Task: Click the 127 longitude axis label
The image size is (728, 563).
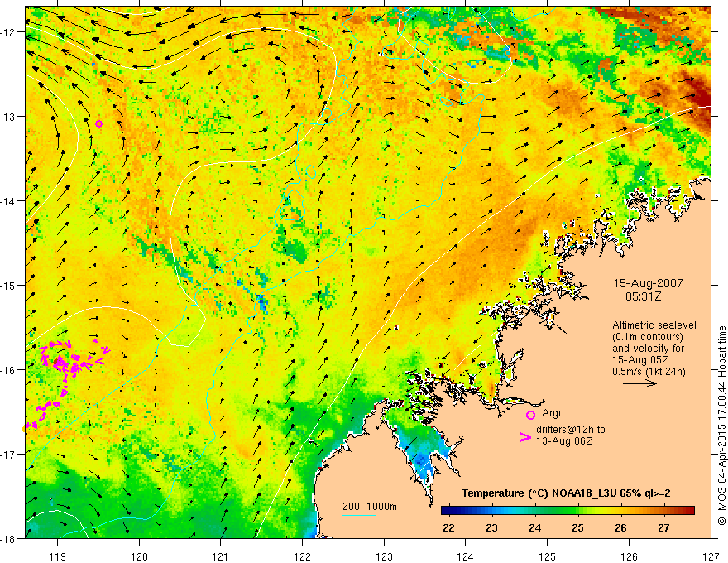Action: click(x=711, y=556)
